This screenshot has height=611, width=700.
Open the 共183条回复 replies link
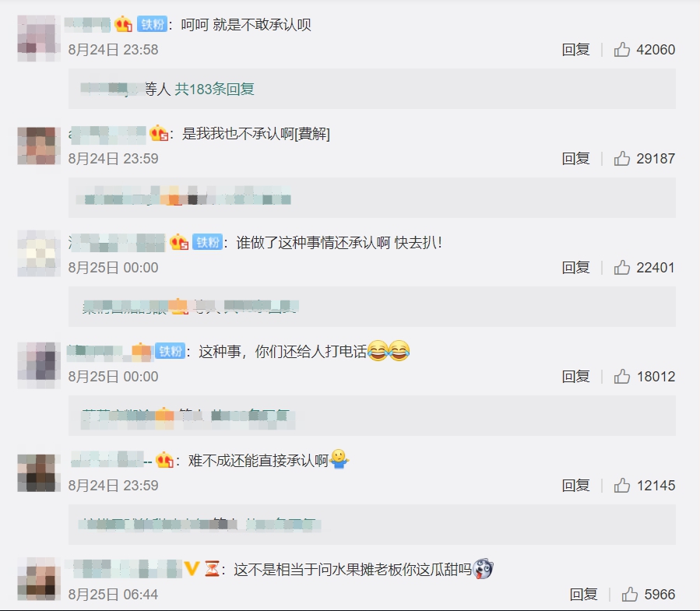click(214, 89)
